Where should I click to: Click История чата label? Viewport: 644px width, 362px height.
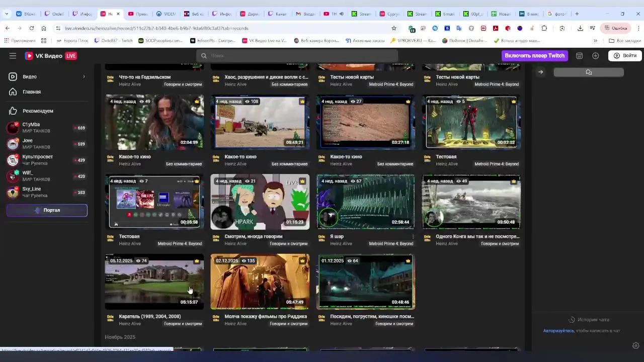(x=593, y=320)
